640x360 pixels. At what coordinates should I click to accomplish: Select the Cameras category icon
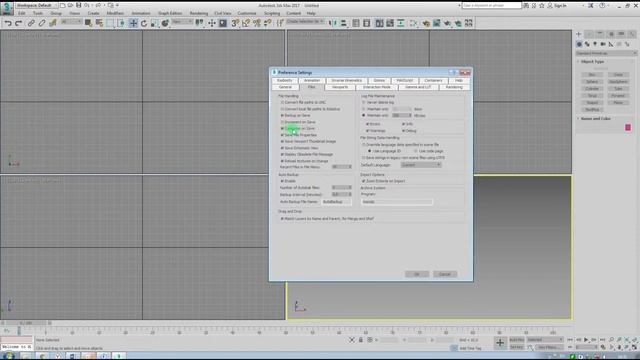(x=603, y=44)
